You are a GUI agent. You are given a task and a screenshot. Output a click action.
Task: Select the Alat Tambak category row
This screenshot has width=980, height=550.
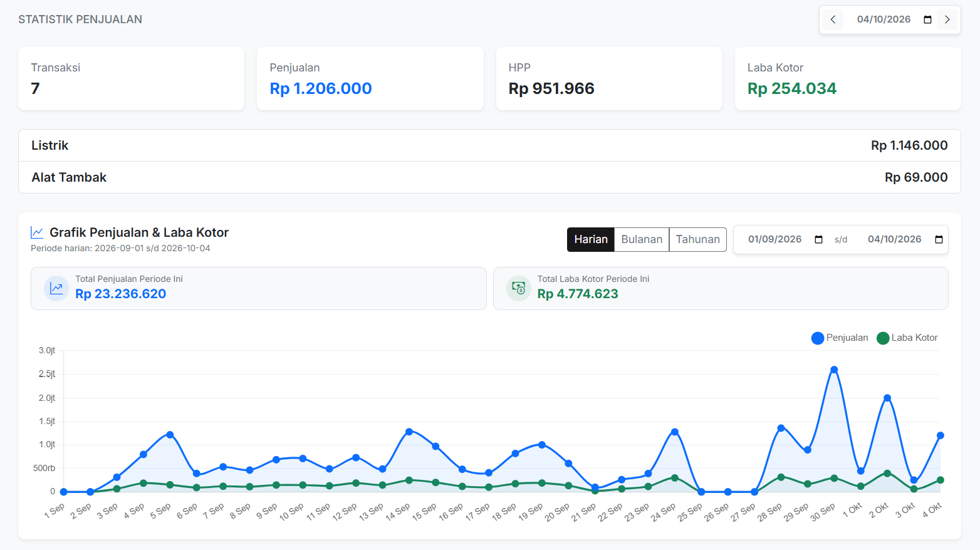pos(489,177)
